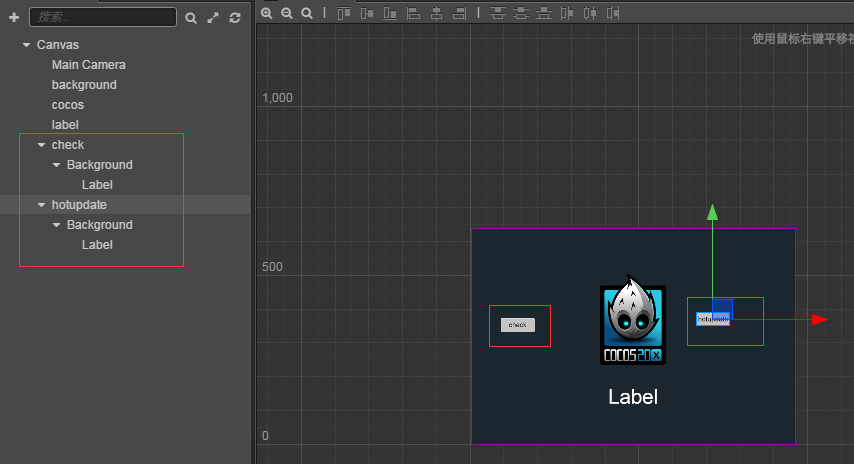This screenshot has height=464, width=854.
Task: Select the white Label text in scene
Action: point(633,397)
